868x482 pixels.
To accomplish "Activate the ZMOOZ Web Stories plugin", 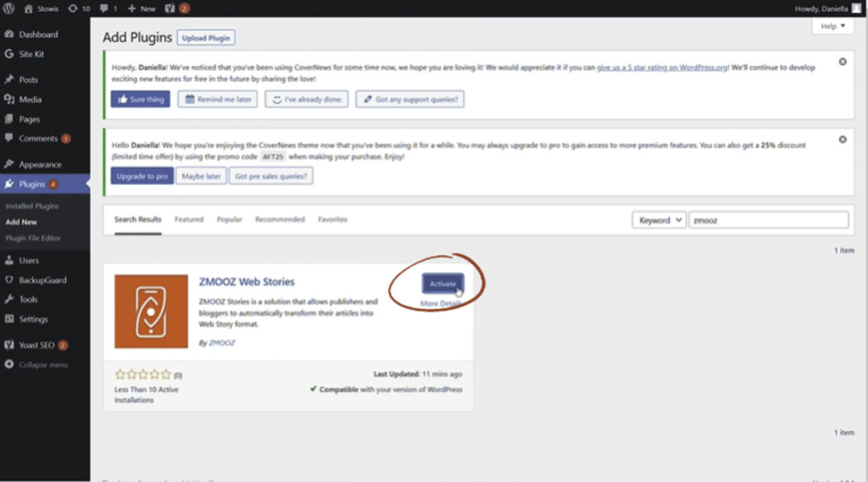I will tap(442, 283).
